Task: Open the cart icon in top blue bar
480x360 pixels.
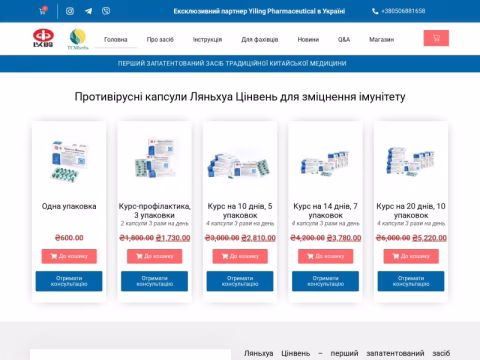Action: point(43,11)
